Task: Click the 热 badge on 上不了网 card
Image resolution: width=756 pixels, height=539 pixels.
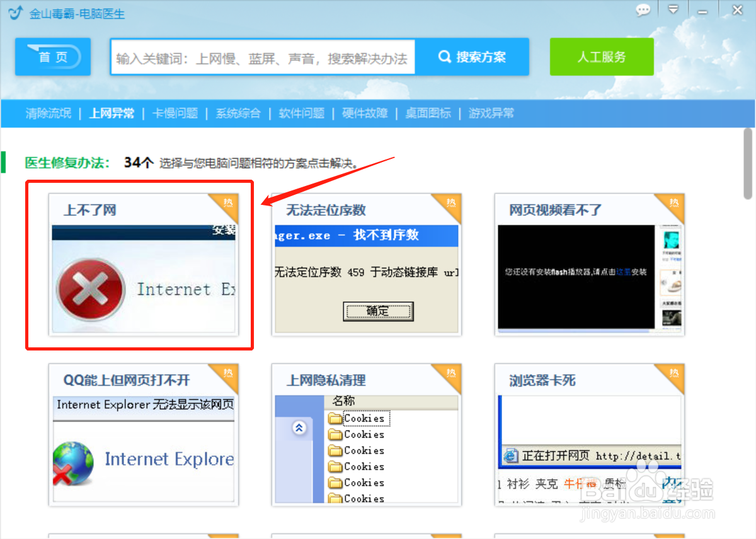Action: point(227,204)
